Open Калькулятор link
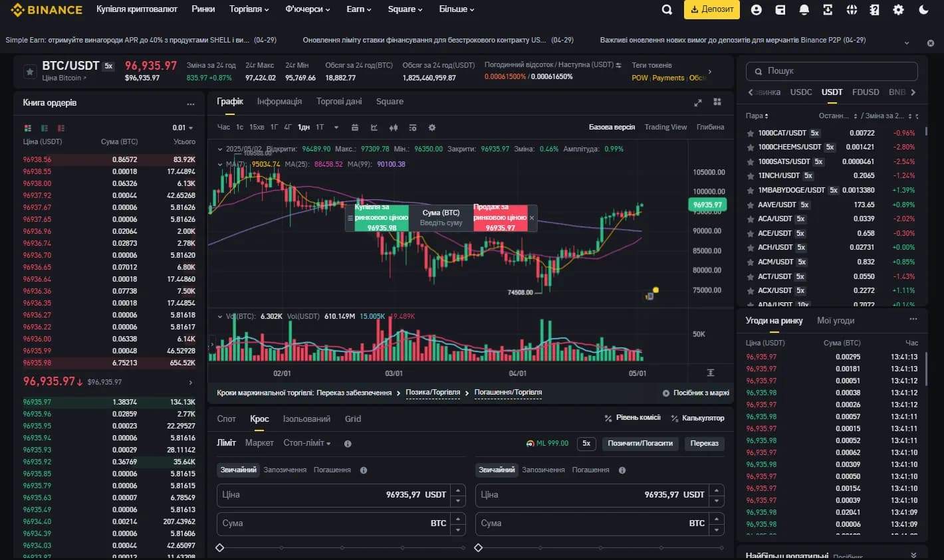Screen dimensions: 944x560 [697, 418]
